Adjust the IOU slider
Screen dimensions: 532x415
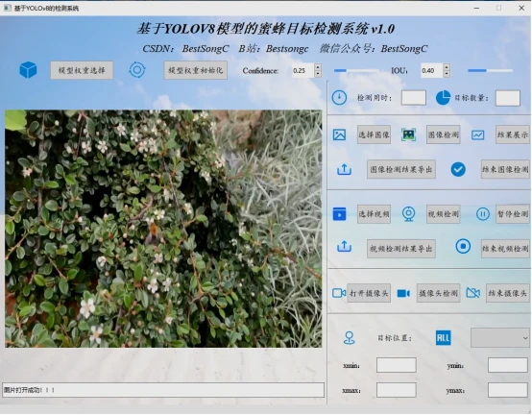coord(490,70)
